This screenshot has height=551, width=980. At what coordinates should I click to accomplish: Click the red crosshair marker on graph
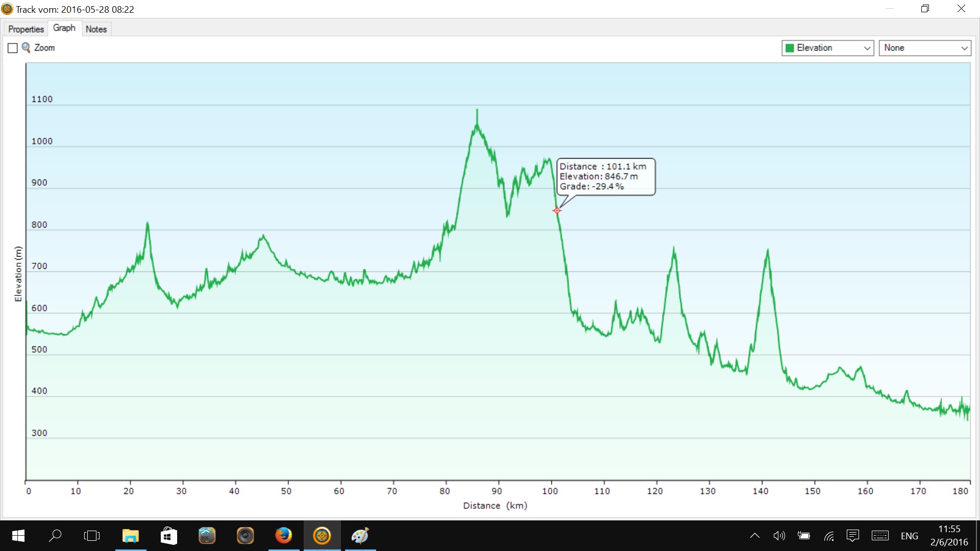pos(557,210)
